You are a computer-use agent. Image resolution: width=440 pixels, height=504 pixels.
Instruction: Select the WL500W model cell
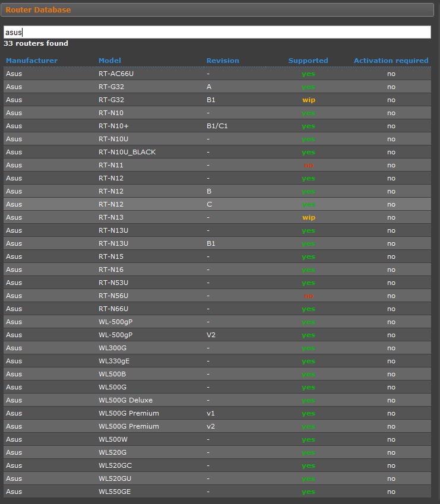pos(113,439)
